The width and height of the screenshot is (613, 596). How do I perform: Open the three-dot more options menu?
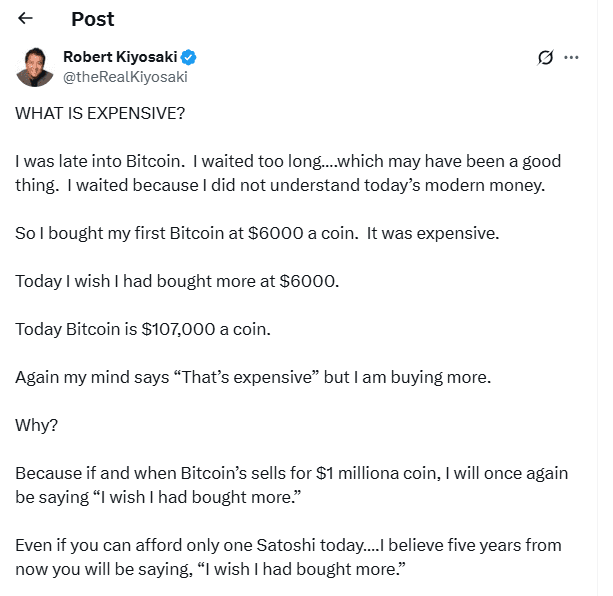(x=572, y=57)
